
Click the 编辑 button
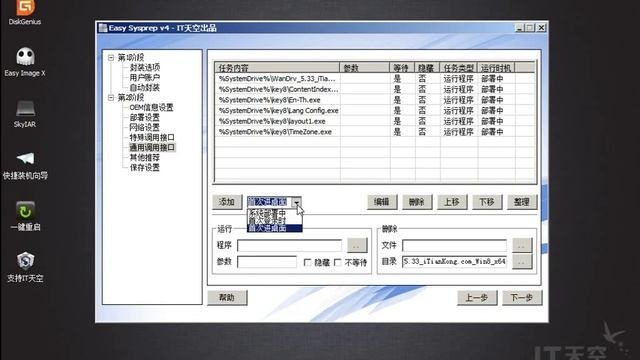pyautogui.click(x=382, y=202)
